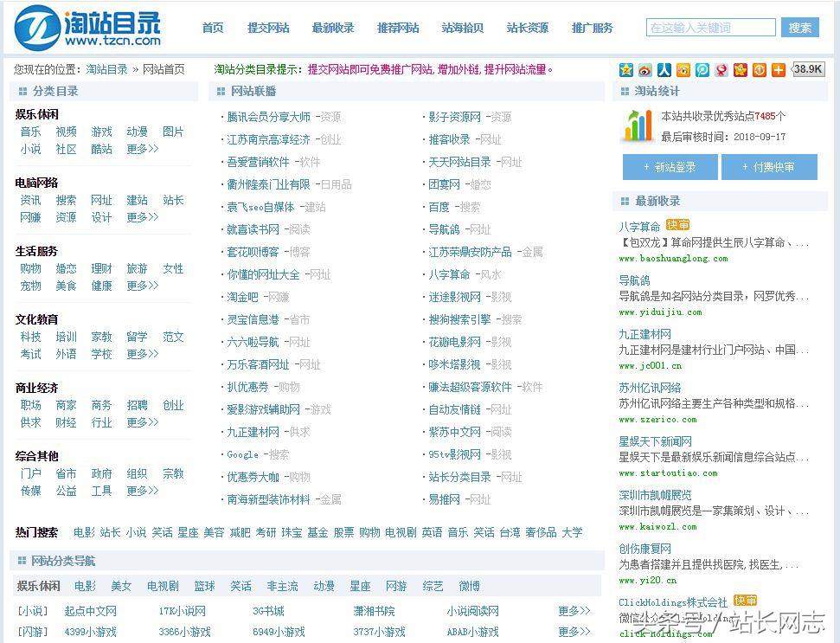
Task: Open the 音乐 category under 娱乐休闲
Action: 30,132
